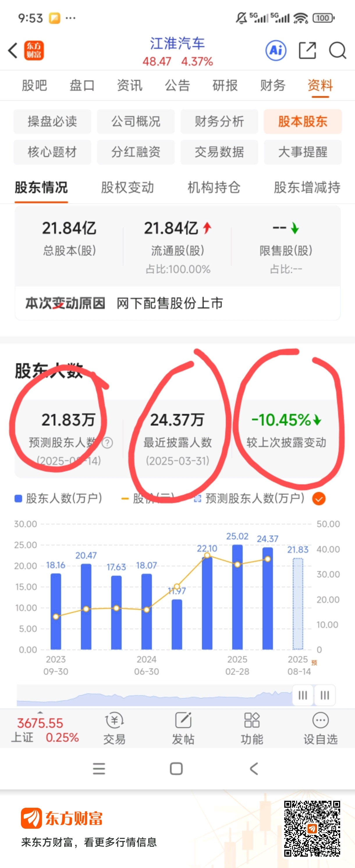Tap the 25.02 bar in chart

pos(237,597)
